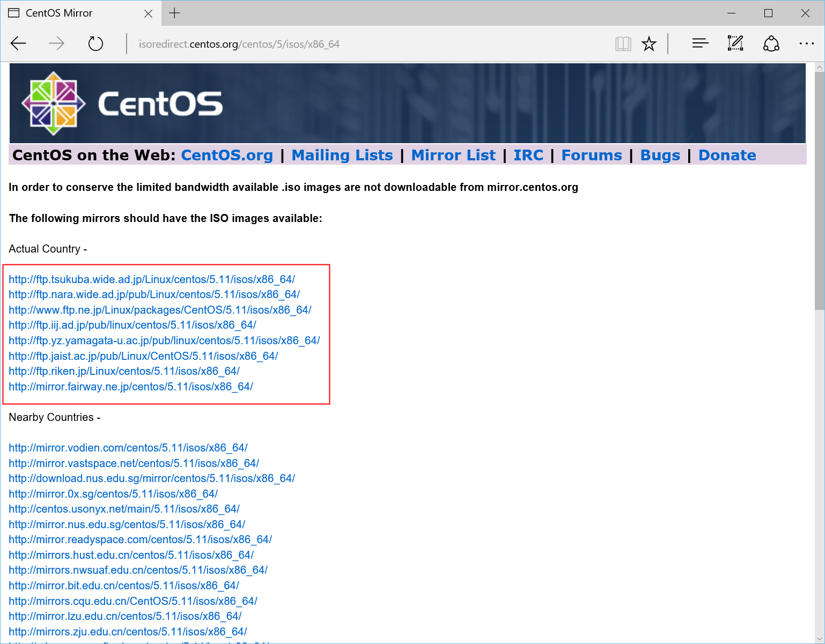Go back with the browser back arrow

pos(18,43)
